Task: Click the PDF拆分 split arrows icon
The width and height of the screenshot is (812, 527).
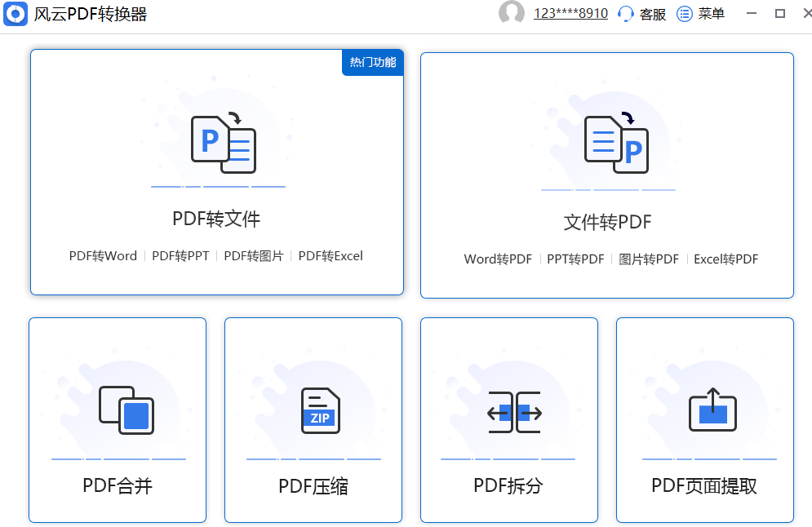Action: [x=514, y=413]
